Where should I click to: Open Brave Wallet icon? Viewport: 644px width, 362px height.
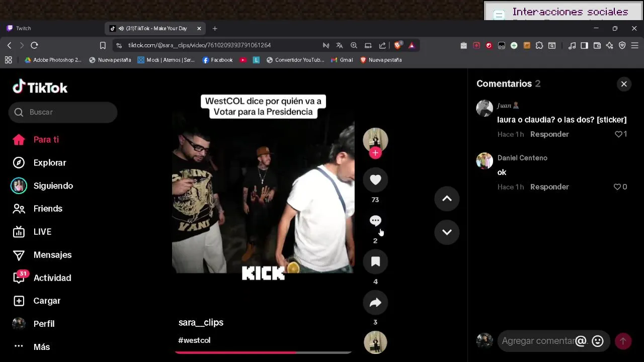(x=597, y=45)
